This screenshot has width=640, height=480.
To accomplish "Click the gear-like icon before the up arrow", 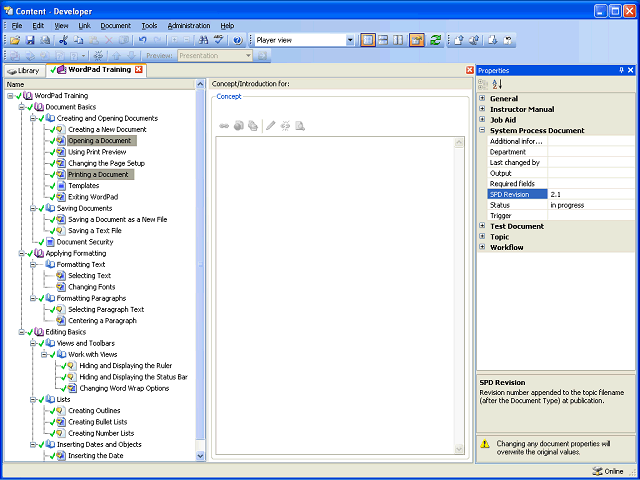I will point(98,56).
